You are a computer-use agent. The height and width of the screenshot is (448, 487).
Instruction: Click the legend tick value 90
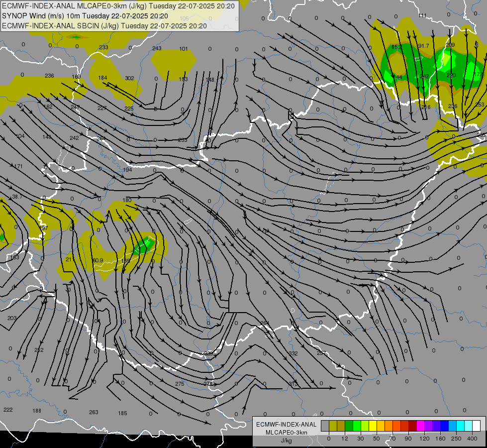pyautogui.click(x=408, y=439)
